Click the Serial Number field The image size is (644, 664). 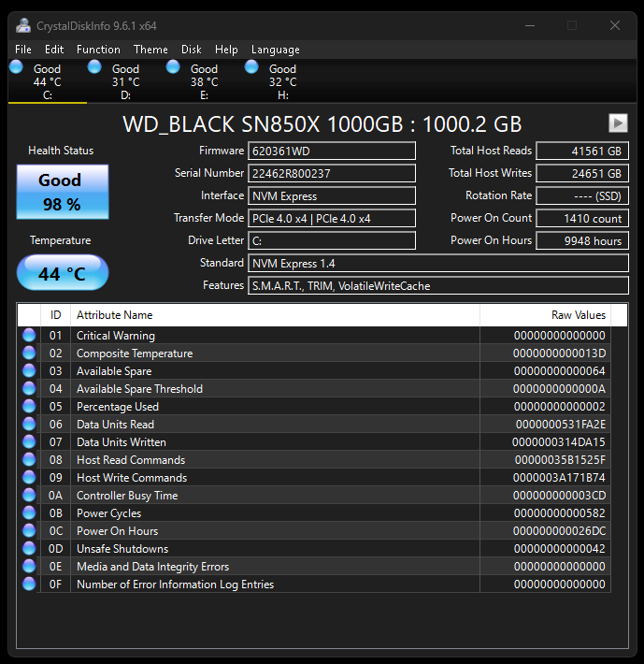click(x=332, y=173)
